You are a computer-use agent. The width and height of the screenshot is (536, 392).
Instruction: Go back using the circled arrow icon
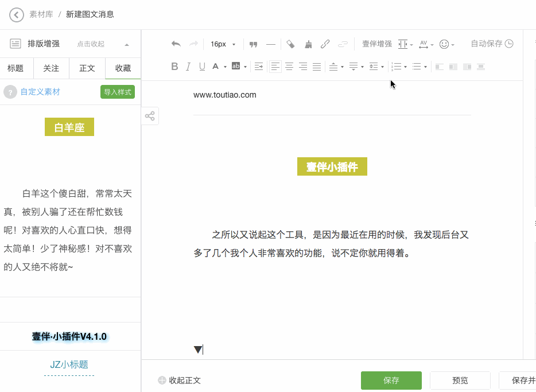click(x=17, y=14)
